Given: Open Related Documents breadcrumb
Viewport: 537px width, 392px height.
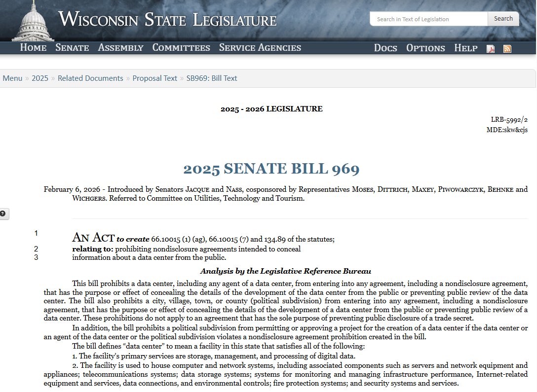Looking at the screenshot, I should 90,78.
